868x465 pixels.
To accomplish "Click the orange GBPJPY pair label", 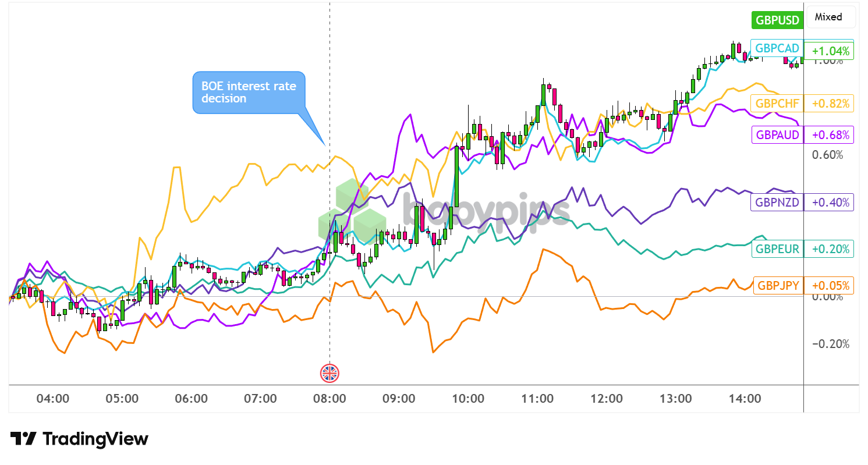I will [x=778, y=285].
